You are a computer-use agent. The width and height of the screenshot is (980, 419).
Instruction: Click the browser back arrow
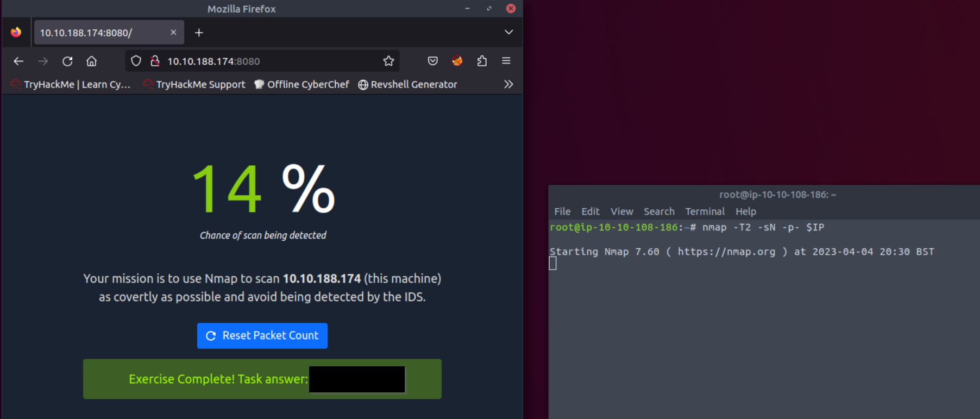click(x=18, y=61)
